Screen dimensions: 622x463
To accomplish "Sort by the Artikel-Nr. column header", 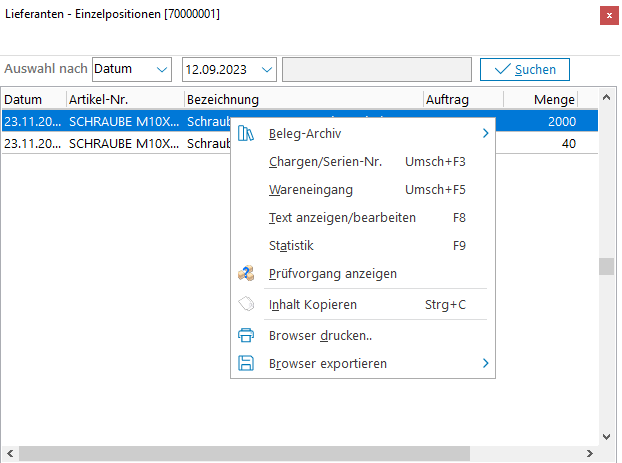I will click(x=124, y=99).
